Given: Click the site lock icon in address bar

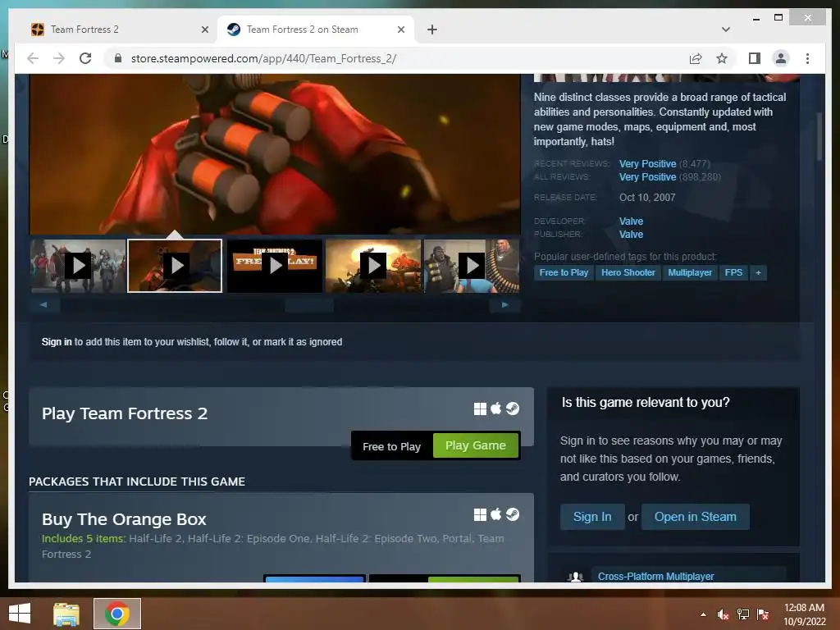Looking at the screenshot, I should click(118, 58).
